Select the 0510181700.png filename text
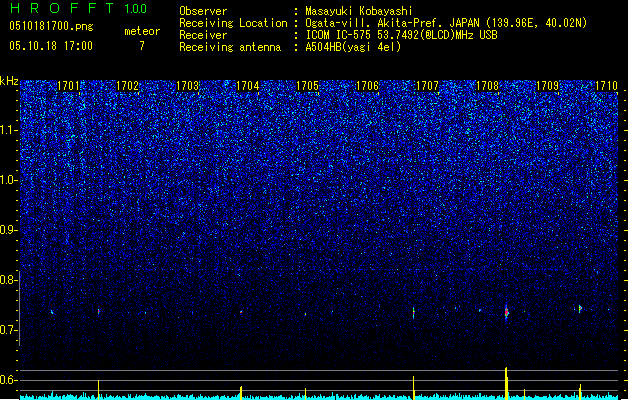The height and width of the screenshot is (400, 629). coord(51,26)
